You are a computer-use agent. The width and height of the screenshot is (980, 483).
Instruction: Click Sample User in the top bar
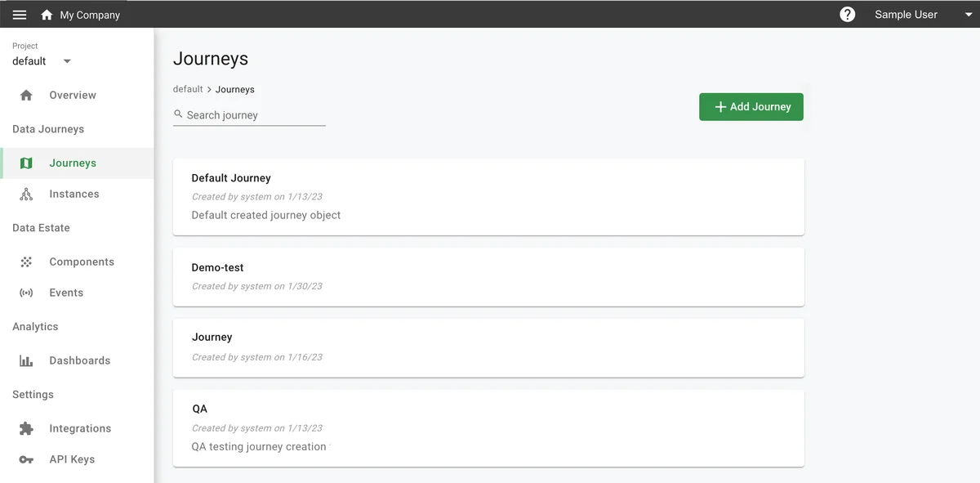point(905,14)
